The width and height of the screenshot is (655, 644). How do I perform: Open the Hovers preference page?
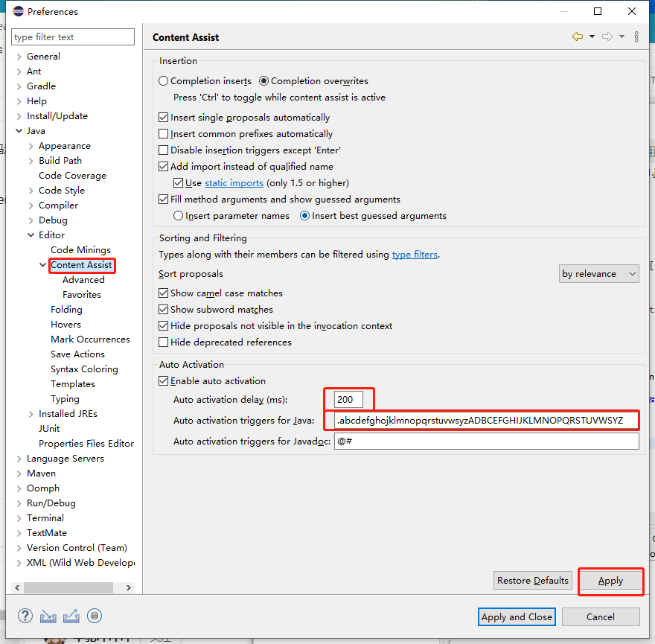pos(65,325)
